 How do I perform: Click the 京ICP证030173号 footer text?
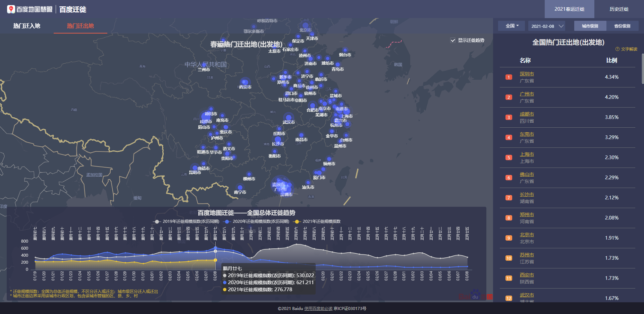coord(350,309)
